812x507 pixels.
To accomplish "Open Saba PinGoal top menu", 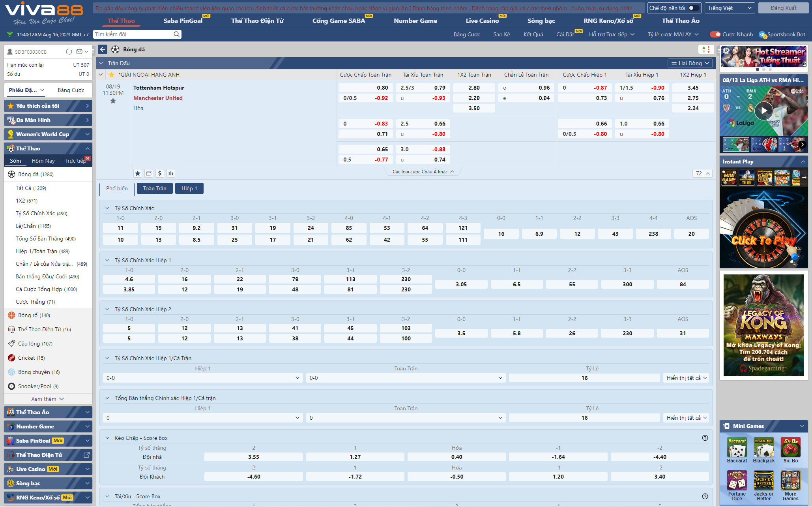I will click(x=183, y=21).
